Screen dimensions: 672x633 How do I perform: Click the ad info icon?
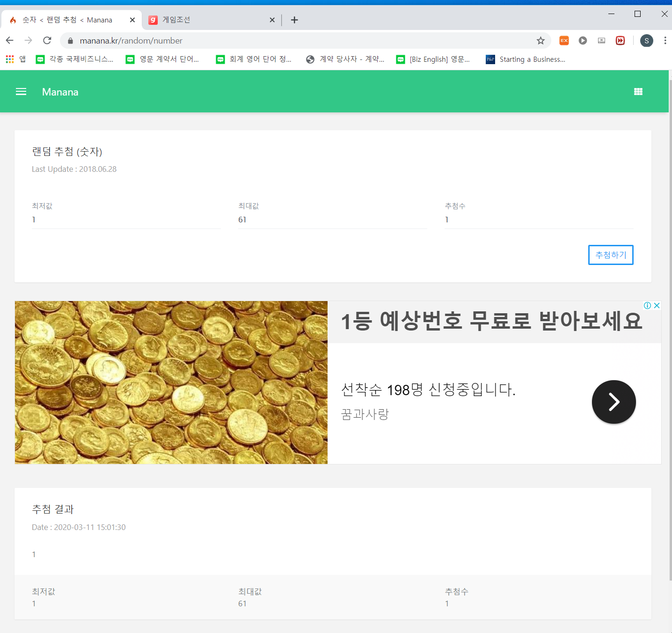[x=647, y=306]
